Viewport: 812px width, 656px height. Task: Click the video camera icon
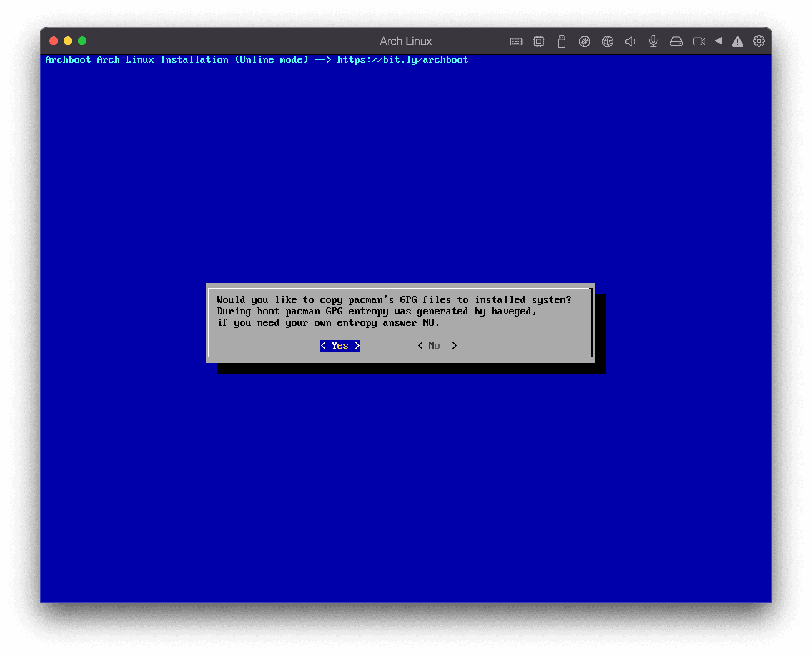[699, 41]
